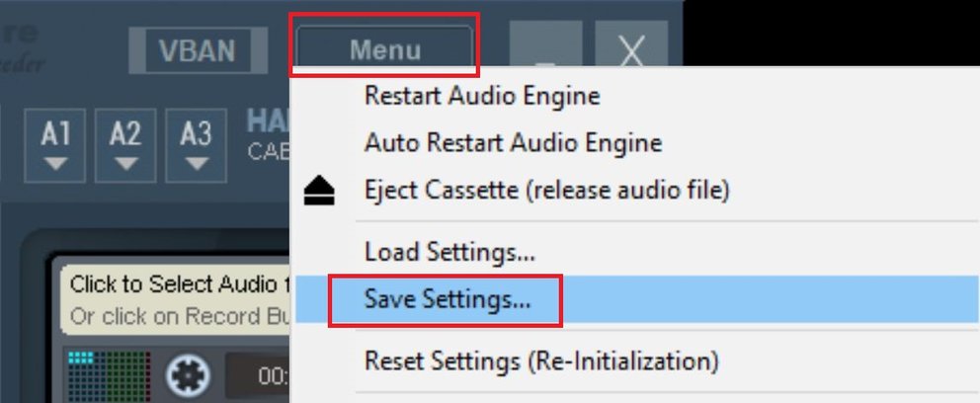Open the A1 hardware output dropdown
The height and width of the screenshot is (403, 980).
click(x=57, y=143)
